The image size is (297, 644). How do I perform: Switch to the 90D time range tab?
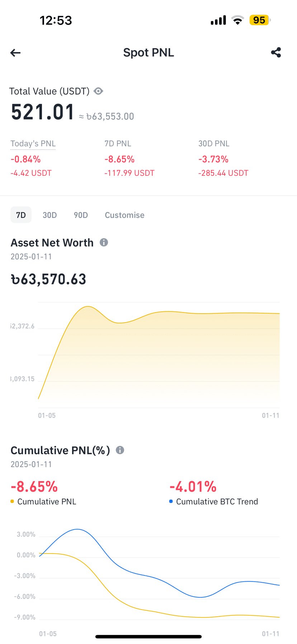[x=81, y=215]
